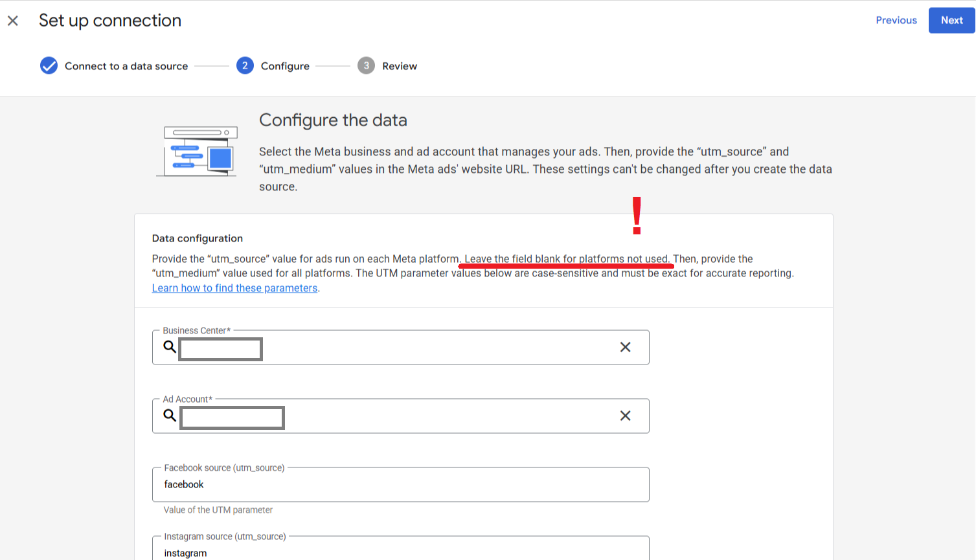
Task: Proceed with the Next button
Action: tap(951, 20)
